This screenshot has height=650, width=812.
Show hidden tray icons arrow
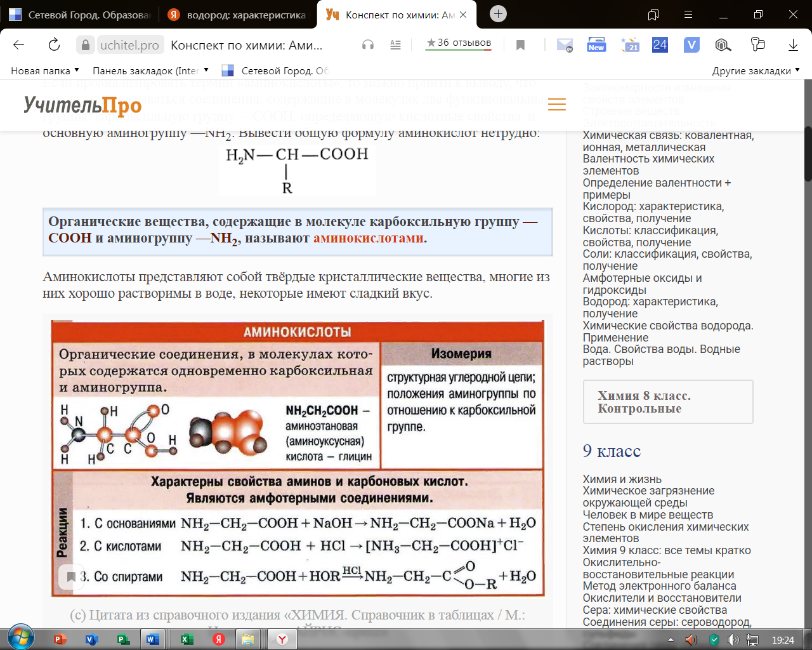click(671, 640)
